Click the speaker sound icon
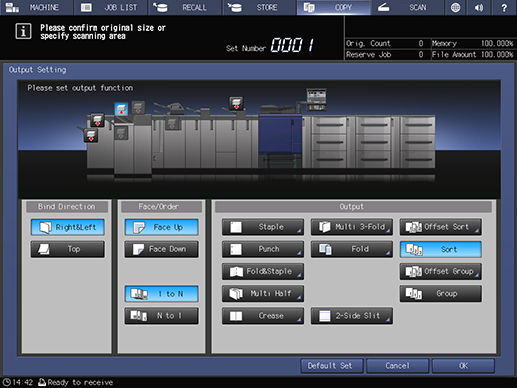This screenshot has width=517, height=388. [479, 7]
